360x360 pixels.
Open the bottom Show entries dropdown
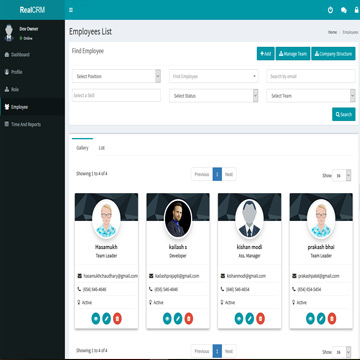pyautogui.click(x=342, y=352)
